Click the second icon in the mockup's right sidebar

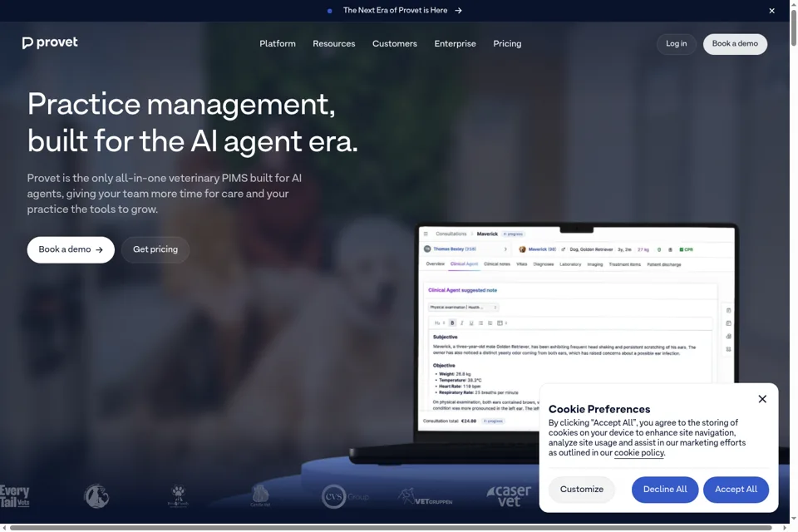pyautogui.click(x=728, y=323)
